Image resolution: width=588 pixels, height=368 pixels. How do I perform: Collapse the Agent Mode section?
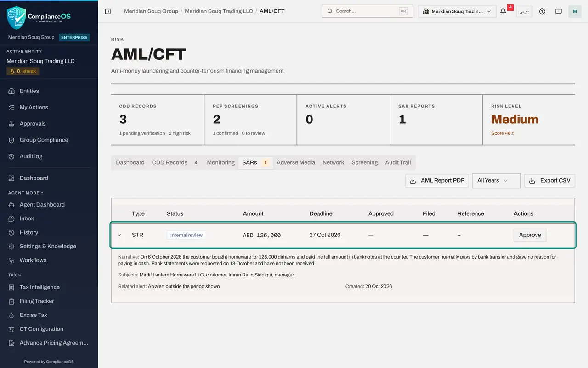(x=26, y=193)
